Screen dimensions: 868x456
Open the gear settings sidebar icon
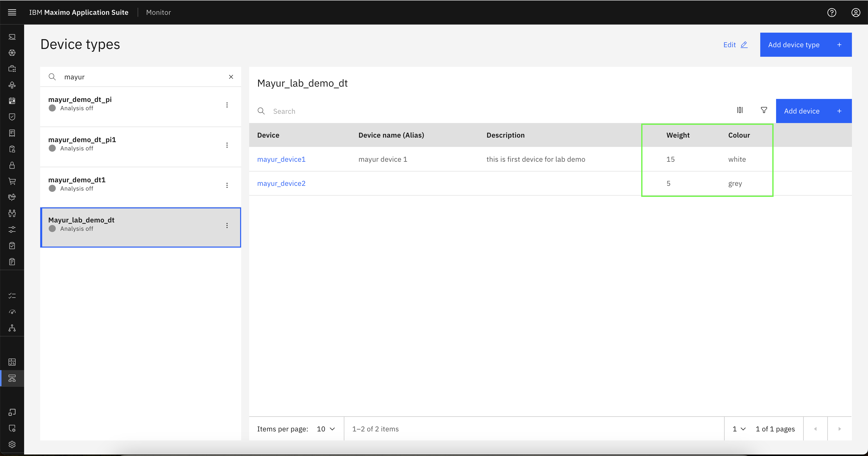coord(12,444)
